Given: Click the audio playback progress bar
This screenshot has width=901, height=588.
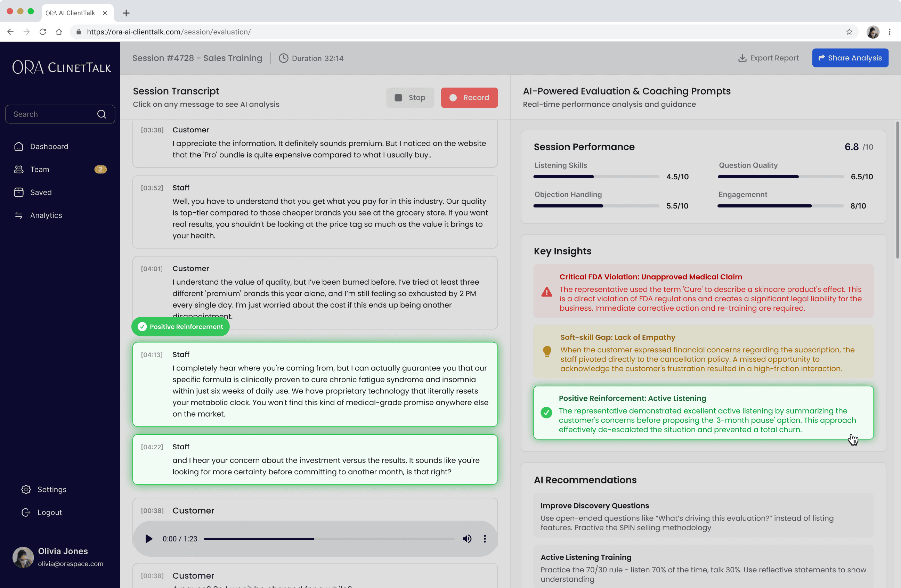Looking at the screenshot, I should tap(328, 539).
